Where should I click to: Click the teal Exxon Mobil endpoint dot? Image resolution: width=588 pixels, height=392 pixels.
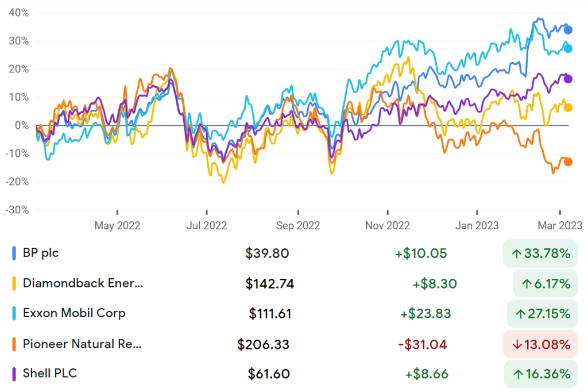pyautogui.click(x=568, y=48)
